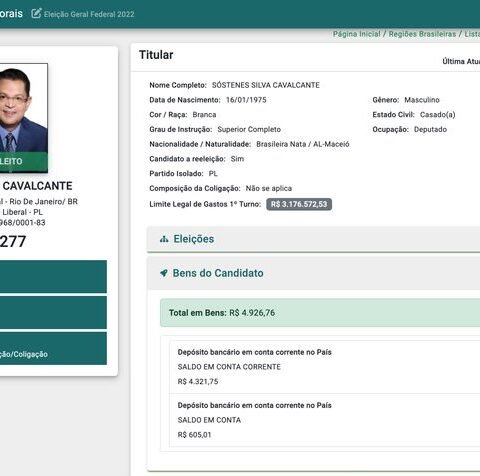
Task: Select the R$ 605,01 asset value
Action: (x=194, y=435)
